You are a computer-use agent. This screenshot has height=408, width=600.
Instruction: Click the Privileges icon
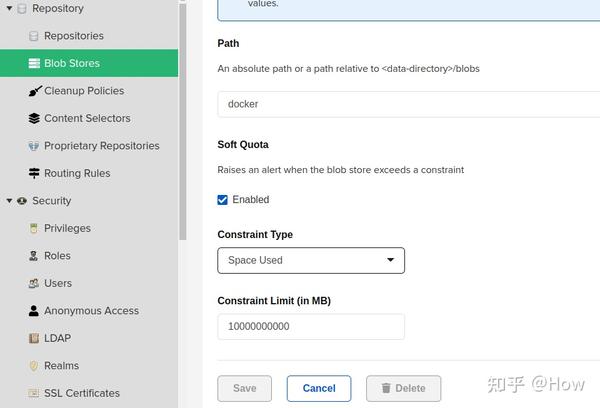tap(34, 228)
